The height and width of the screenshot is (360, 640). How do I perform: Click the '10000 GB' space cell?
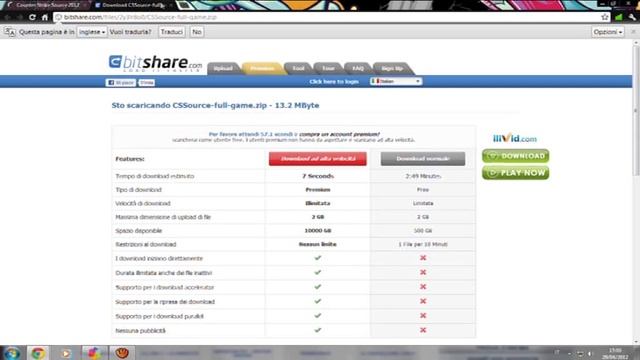318,231
